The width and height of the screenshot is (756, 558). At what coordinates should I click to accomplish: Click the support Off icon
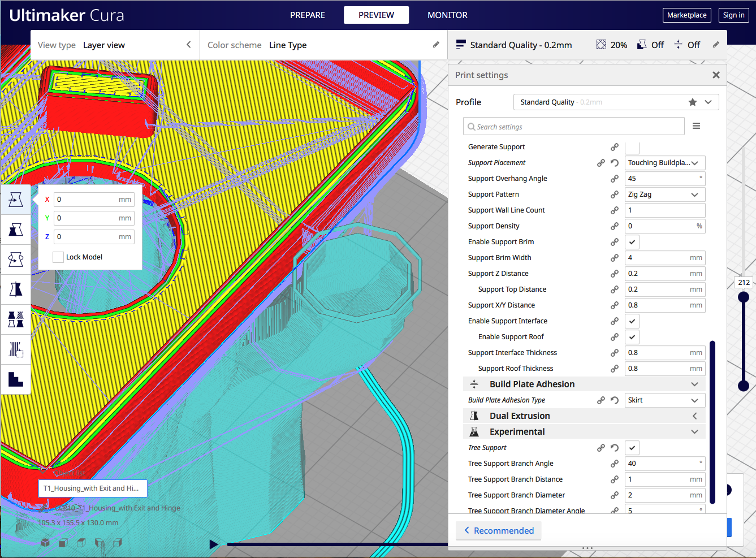click(642, 45)
